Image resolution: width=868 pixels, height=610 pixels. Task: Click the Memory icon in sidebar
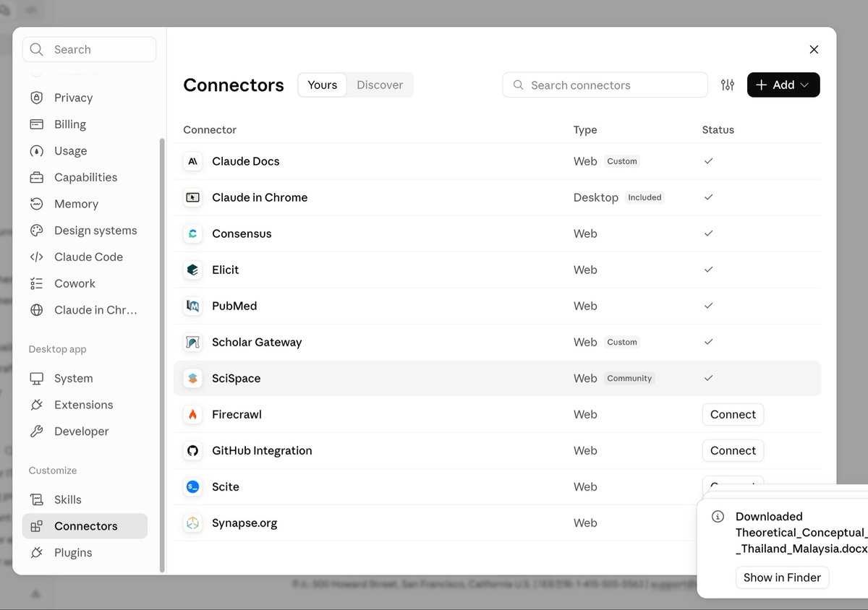36,204
